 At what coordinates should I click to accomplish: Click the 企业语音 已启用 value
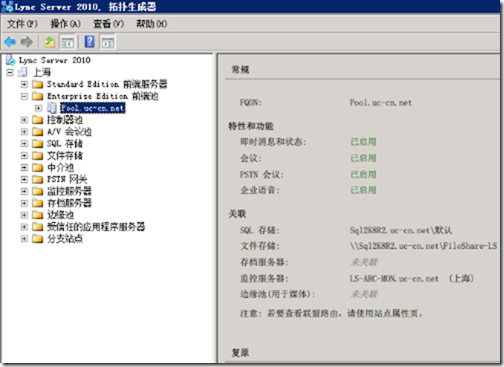[363, 190]
